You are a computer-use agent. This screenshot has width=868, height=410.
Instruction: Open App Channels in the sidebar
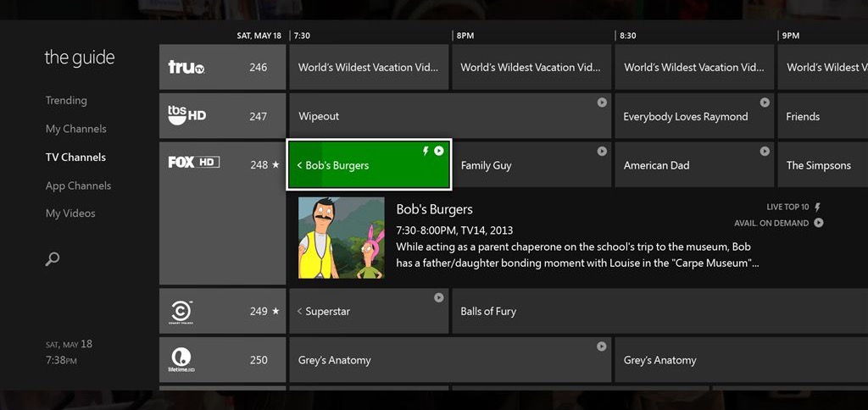point(78,186)
